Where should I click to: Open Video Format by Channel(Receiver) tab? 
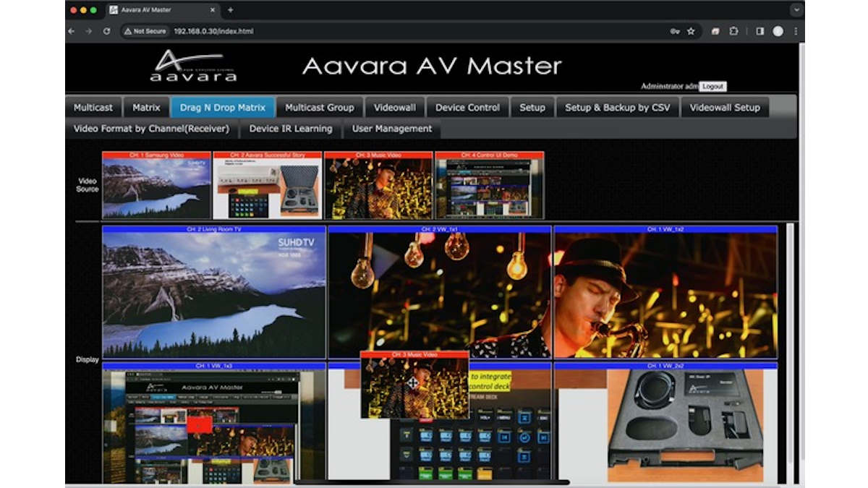[x=152, y=129]
